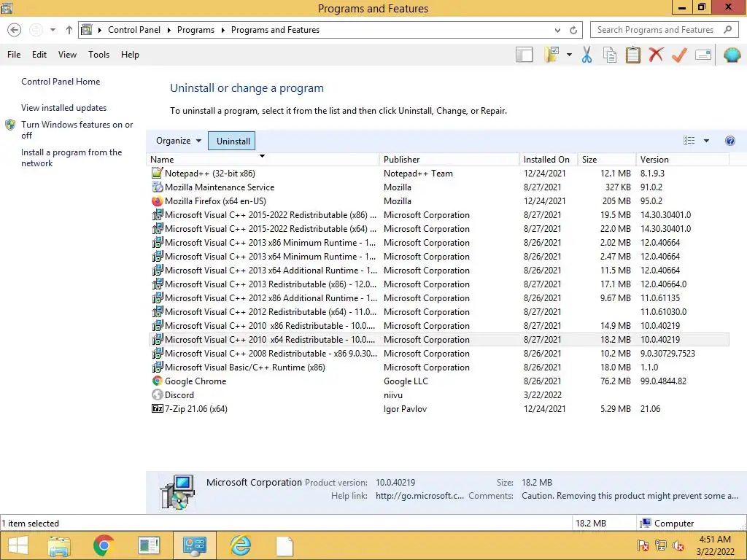The width and height of the screenshot is (747, 560).
Task: Click the Copy toolbar icon
Action: pyautogui.click(x=610, y=55)
